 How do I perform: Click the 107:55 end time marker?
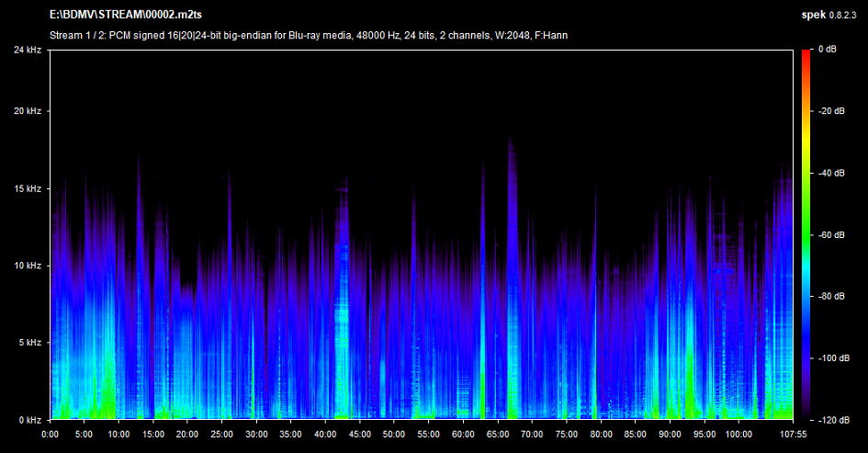point(793,434)
